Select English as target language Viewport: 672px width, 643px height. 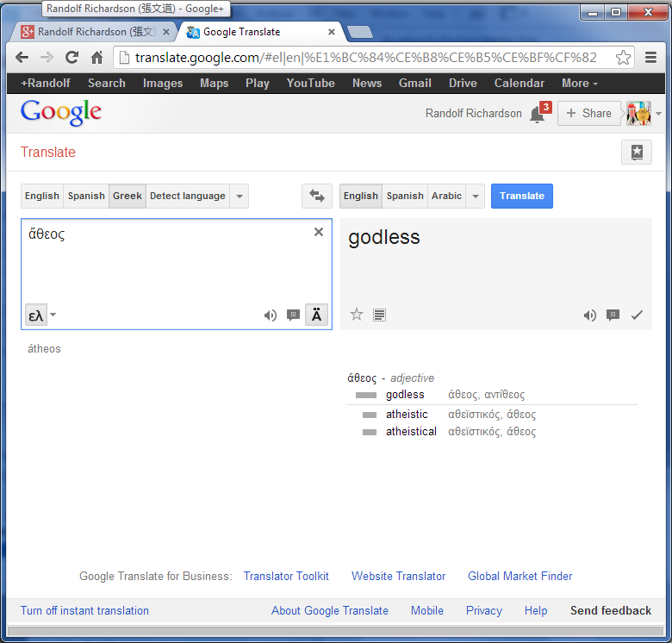click(x=361, y=196)
